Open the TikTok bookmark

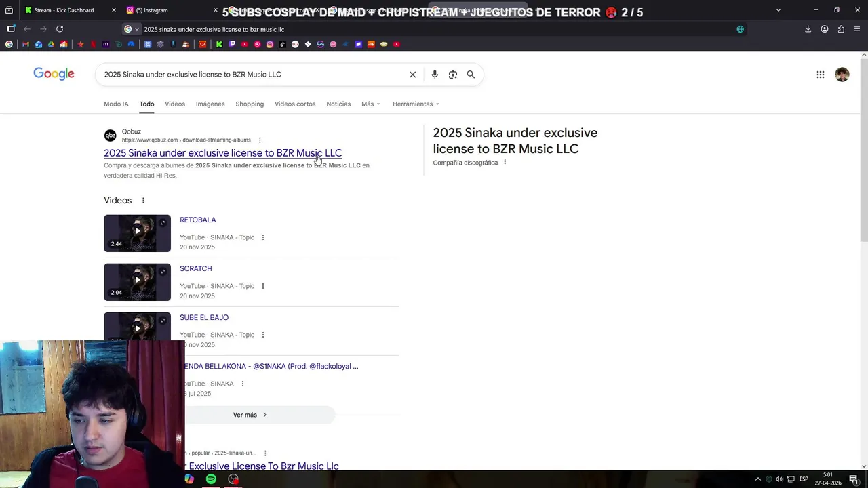(x=282, y=44)
